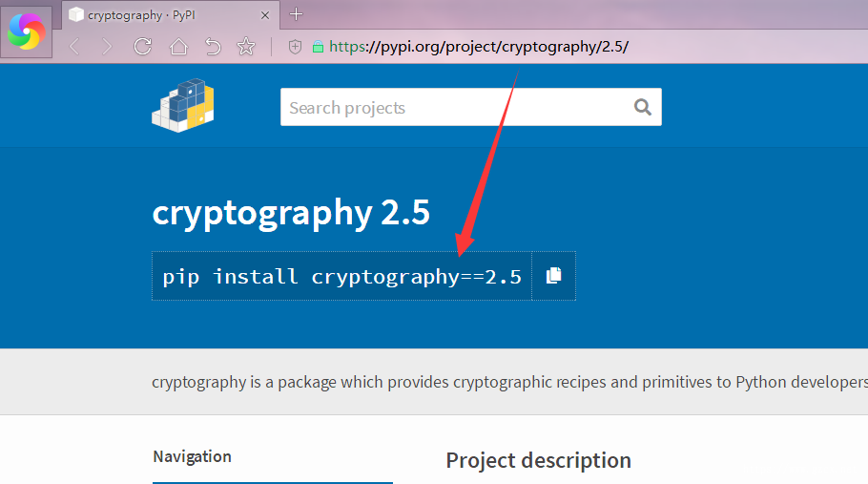Click the magnifier search button
This screenshot has width=868, height=484.
642,107
